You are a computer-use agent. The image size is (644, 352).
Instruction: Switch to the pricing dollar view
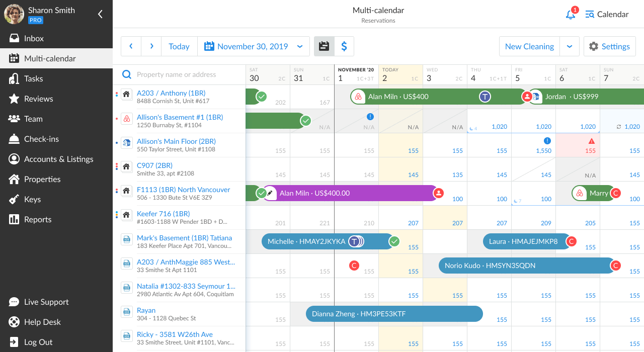pyautogui.click(x=344, y=46)
